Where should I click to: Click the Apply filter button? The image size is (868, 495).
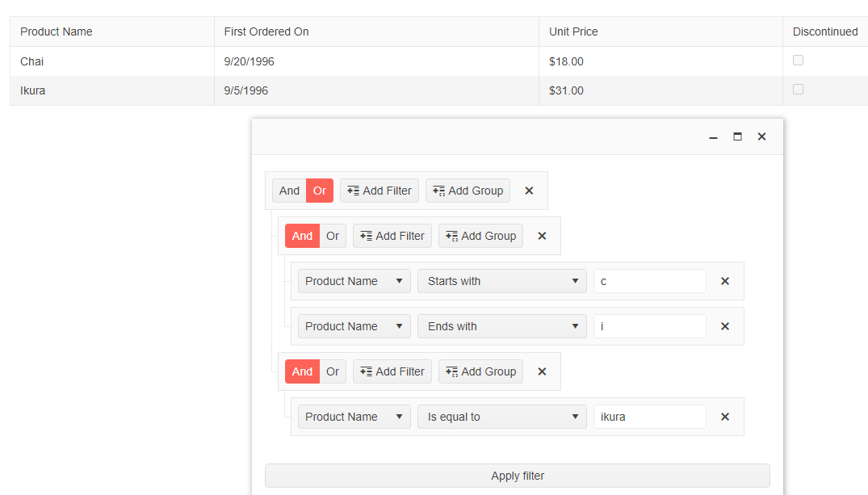click(517, 476)
